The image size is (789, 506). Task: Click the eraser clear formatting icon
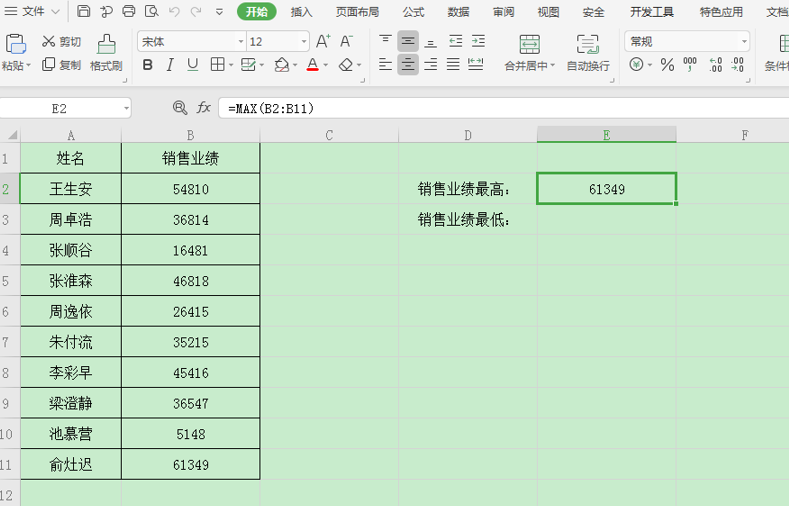pyautogui.click(x=346, y=65)
